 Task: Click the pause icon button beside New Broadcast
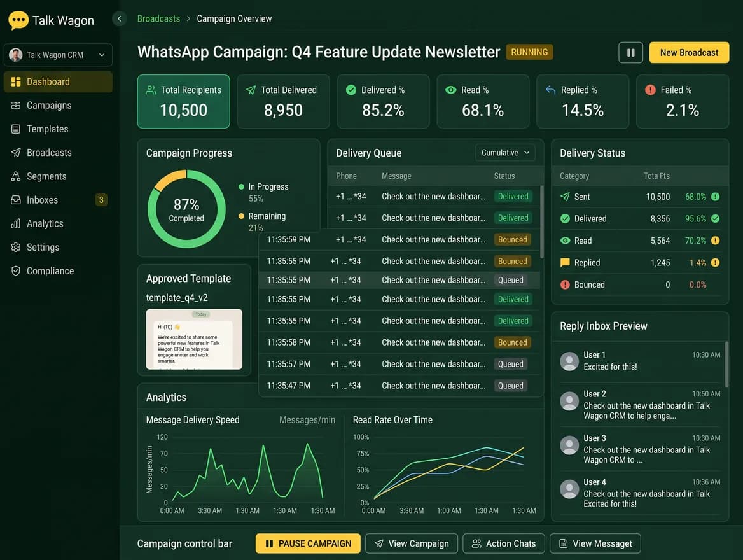coord(630,53)
